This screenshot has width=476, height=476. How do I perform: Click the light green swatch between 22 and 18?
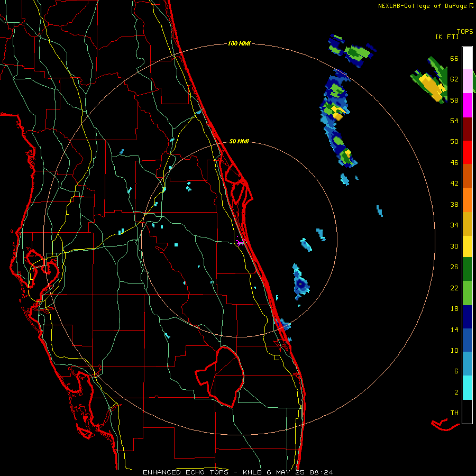tap(467, 293)
